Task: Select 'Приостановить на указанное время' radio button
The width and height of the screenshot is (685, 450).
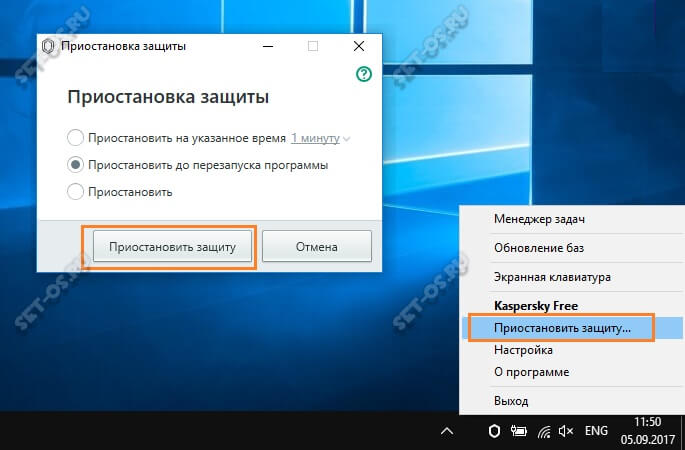Action: point(75,138)
